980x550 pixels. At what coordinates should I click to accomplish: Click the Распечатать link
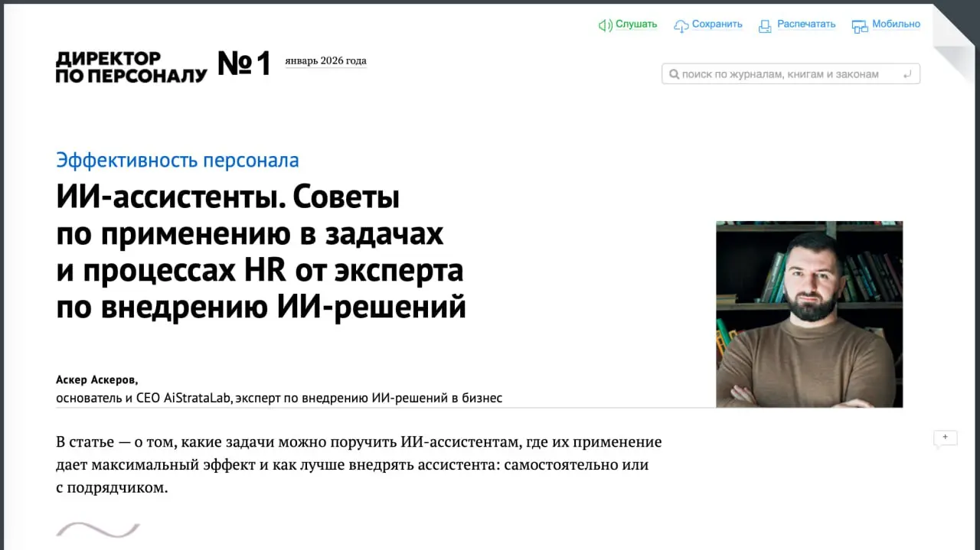pos(806,24)
